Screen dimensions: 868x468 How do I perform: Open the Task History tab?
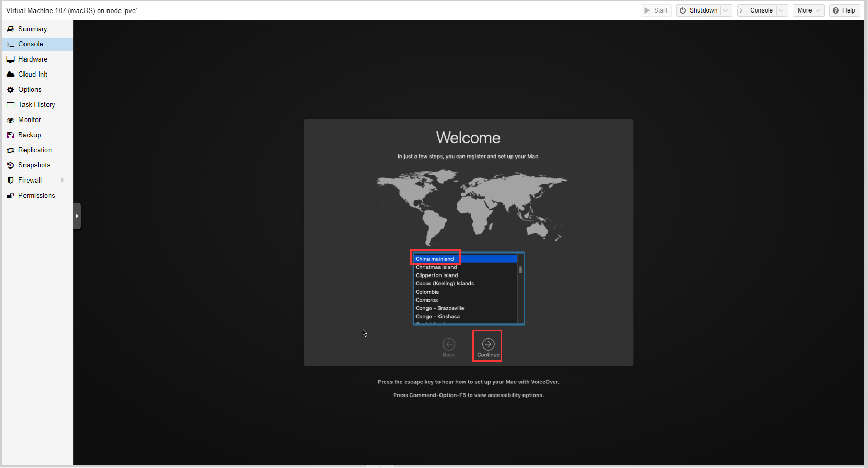tap(37, 105)
